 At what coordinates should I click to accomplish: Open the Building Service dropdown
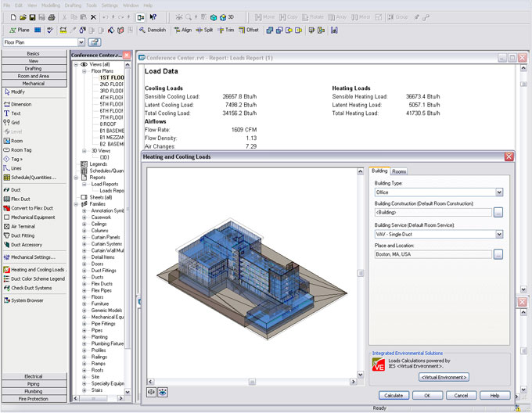498,233
